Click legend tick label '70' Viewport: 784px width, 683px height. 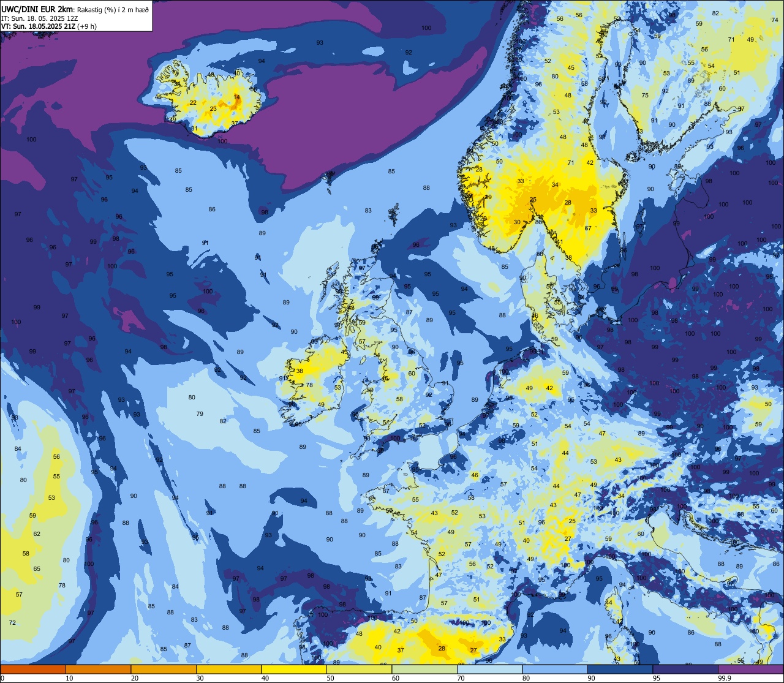point(461,678)
